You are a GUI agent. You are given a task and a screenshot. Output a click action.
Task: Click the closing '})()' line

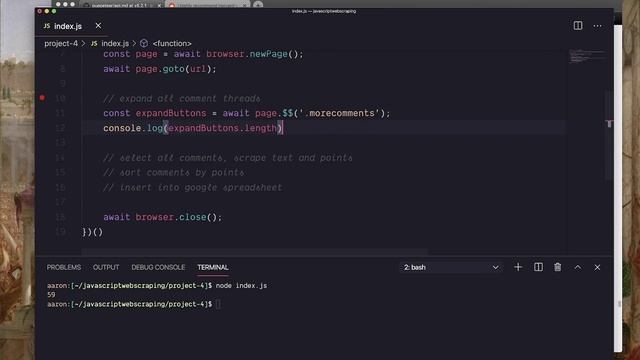click(x=92, y=232)
